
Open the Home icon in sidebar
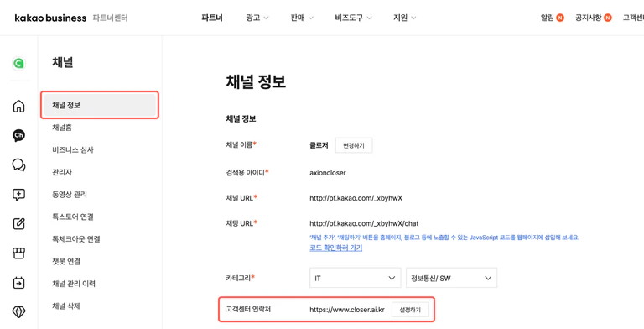coord(18,106)
